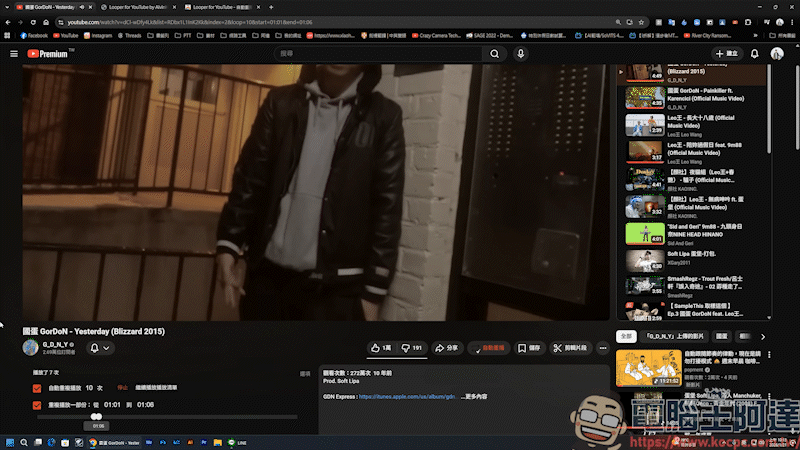Save the video with bookmark icon

coord(529,348)
